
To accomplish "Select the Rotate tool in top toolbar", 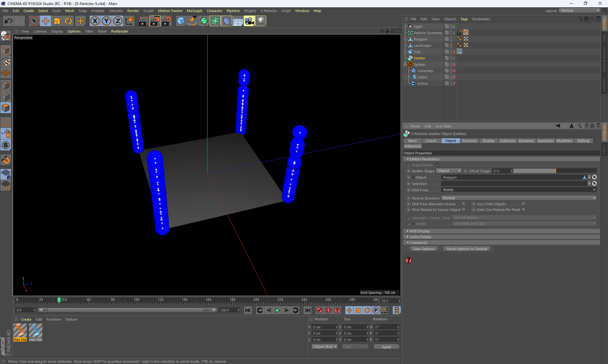I will [68, 21].
